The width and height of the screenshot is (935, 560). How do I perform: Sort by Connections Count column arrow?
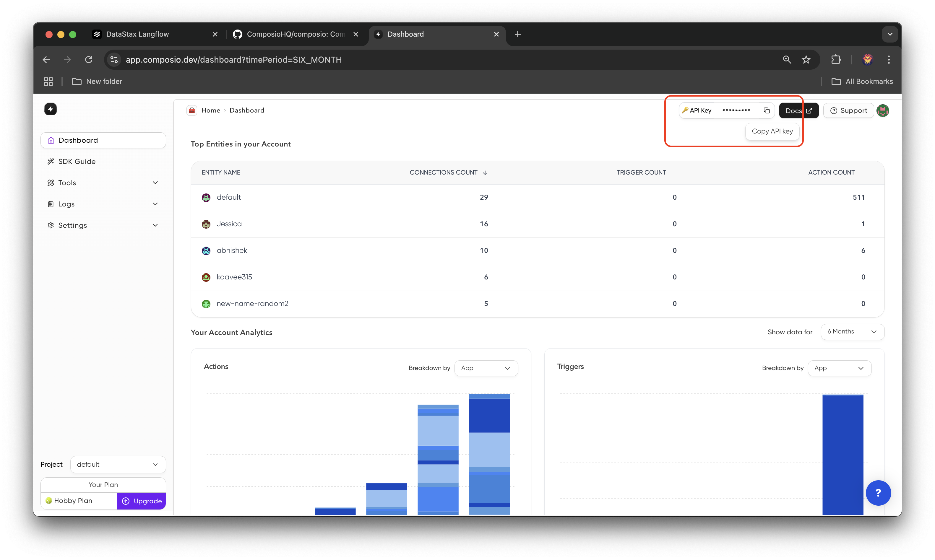coord(485,172)
